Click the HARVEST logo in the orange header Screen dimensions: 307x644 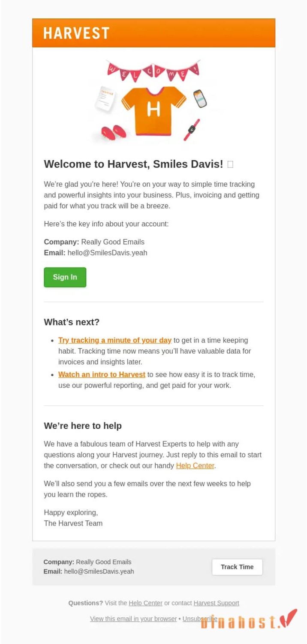pos(76,33)
